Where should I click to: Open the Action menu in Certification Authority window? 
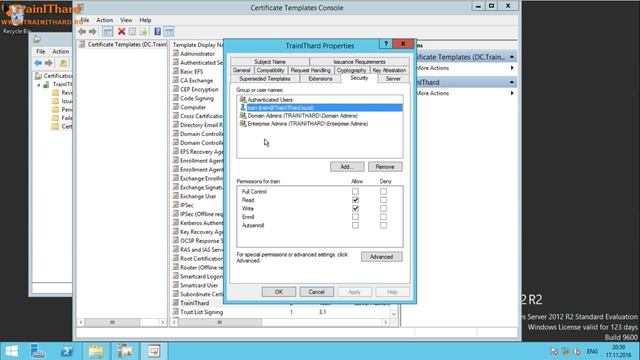tap(60, 51)
